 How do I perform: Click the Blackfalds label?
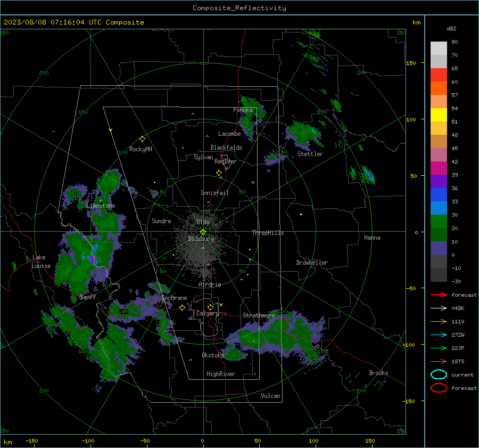226,148
